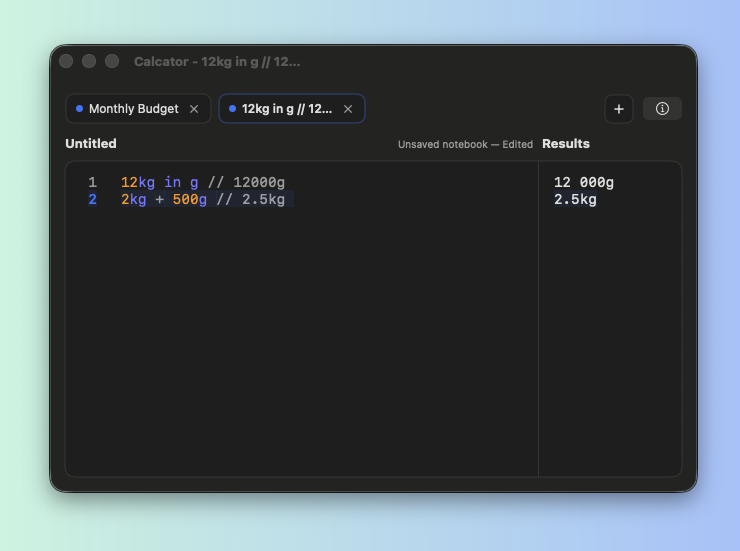The width and height of the screenshot is (740, 551).
Task: Select line number 2 in gutter
Action: click(x=92, y=200)
